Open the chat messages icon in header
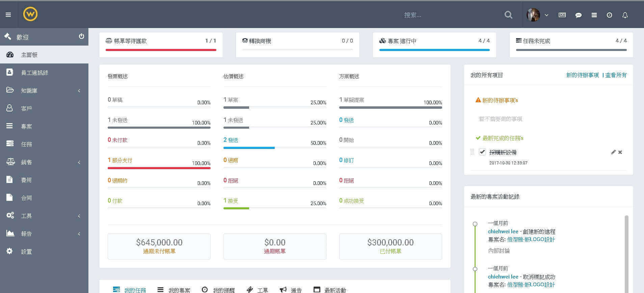The image size is (644, 293). (x=578, y=15)
